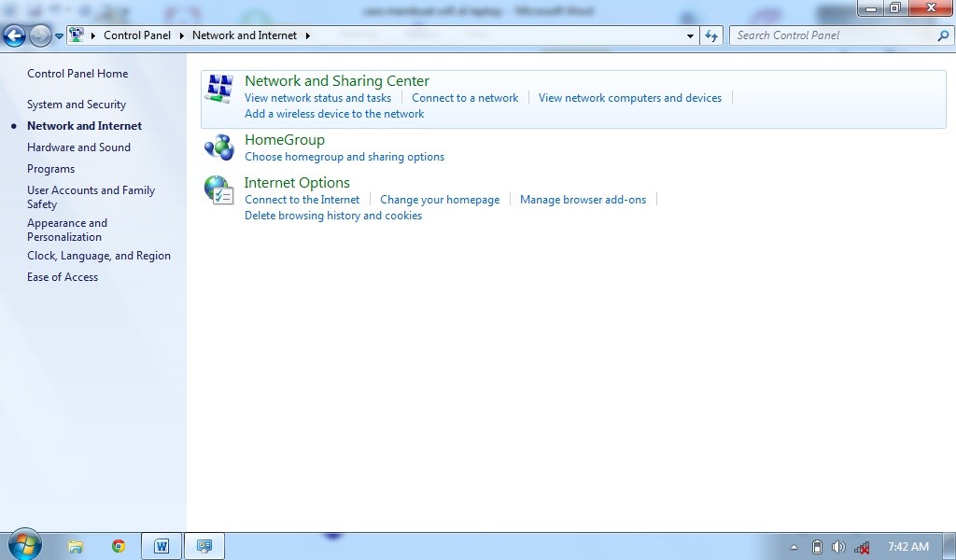This screenshot has height=560, width=956.
Task: Click the Control Panel taskbar button
Action: [204, 546]
